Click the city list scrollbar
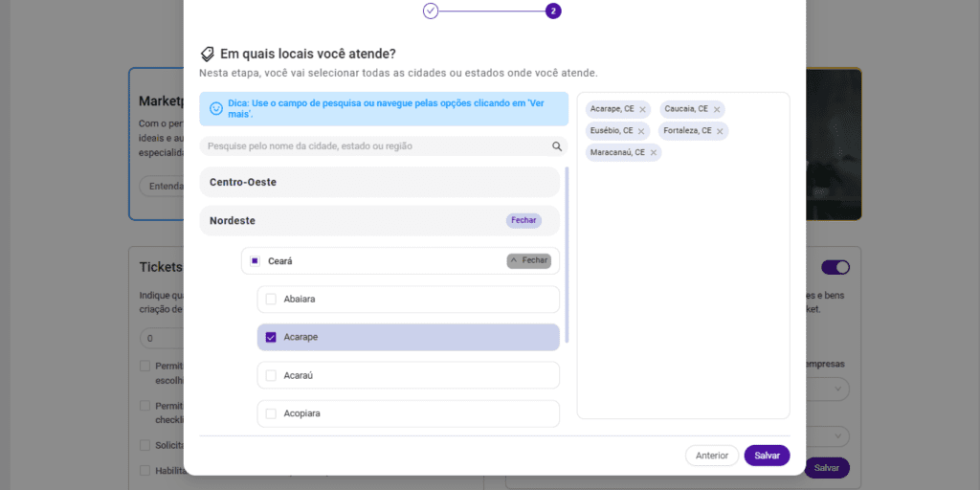Screen dimensions: 980x490 (x=568, y=255)
